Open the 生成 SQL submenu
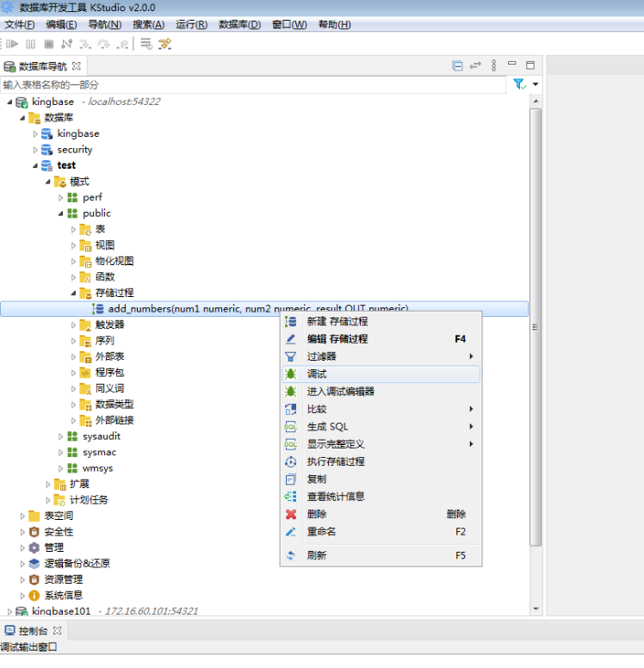The height and width of the screenshot is (668, 644). pyautogui.click(x=381, y=426)
